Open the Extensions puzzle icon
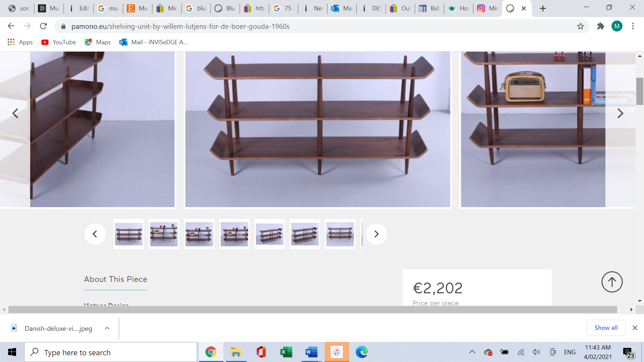 click(x=601, y=26)
